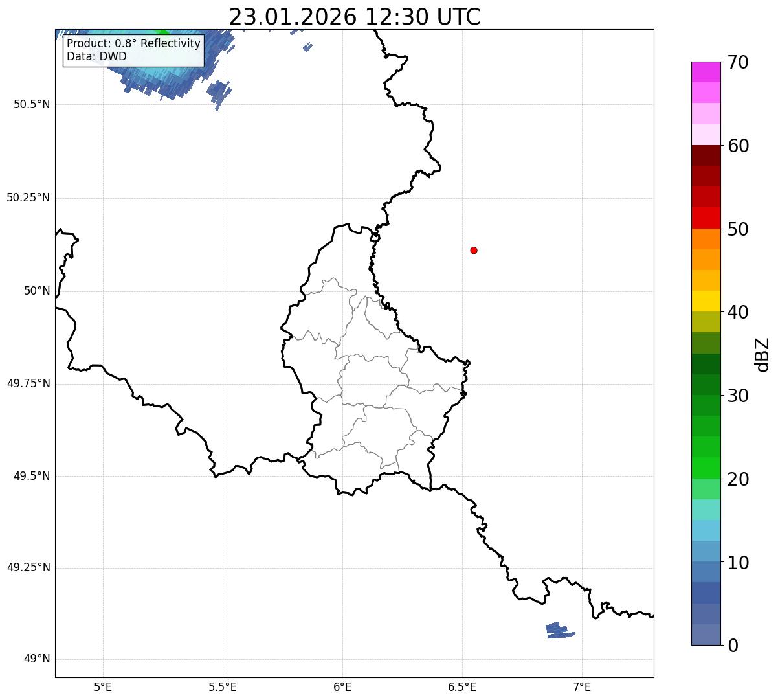This screenshot has width=778, height=700.
Task: Pick the yellow colorbar segment just above 40
Action: tap(705, 302)
